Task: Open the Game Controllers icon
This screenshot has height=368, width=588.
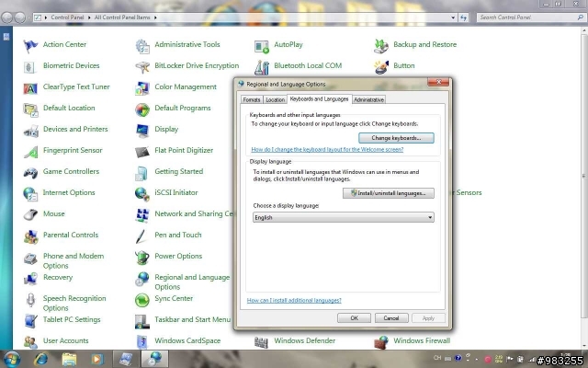Action: [30, 173]
